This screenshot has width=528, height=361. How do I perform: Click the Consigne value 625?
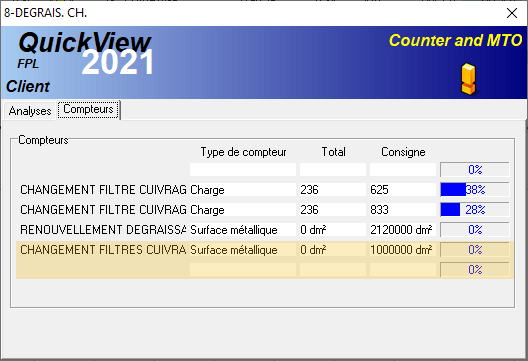[x=403, y=190]
